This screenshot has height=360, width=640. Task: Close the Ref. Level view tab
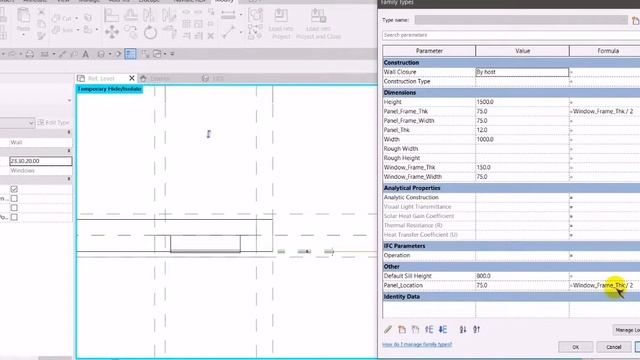pyautogui.click(x=131, y=78)
